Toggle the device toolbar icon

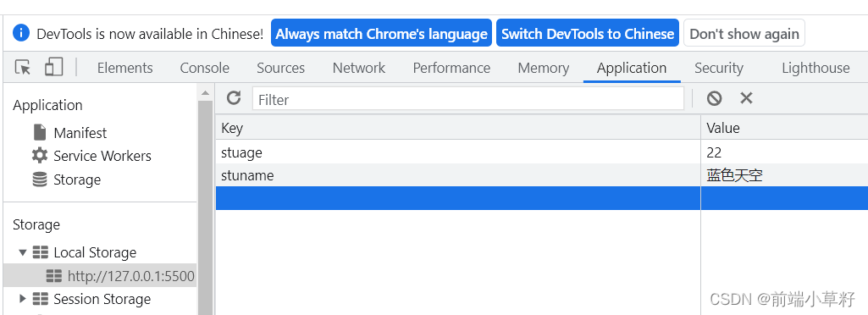(53, 67)
